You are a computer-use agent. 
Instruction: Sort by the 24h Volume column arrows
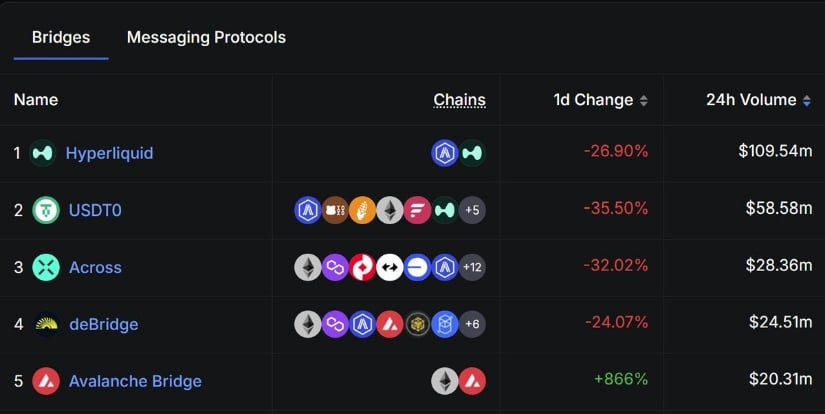point(807,100)
